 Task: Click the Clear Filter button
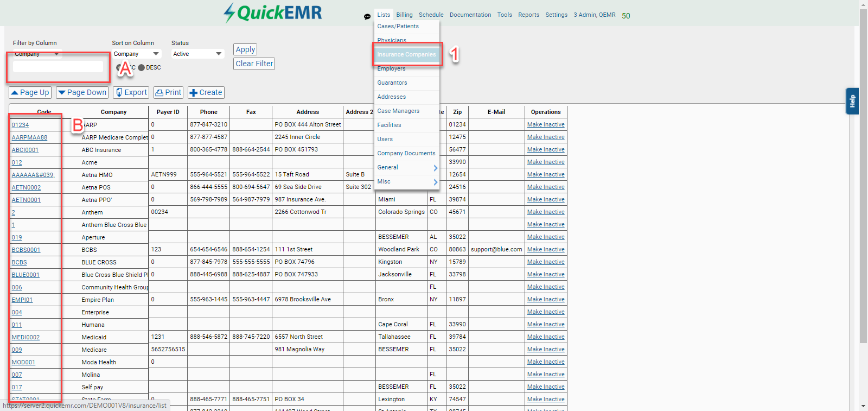coord(254,64)
